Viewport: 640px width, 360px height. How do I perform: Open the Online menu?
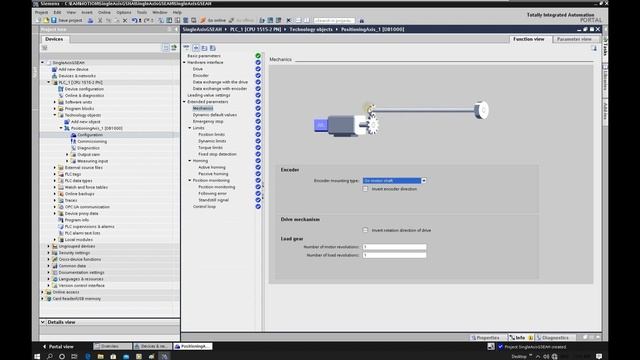click(104, 12)
